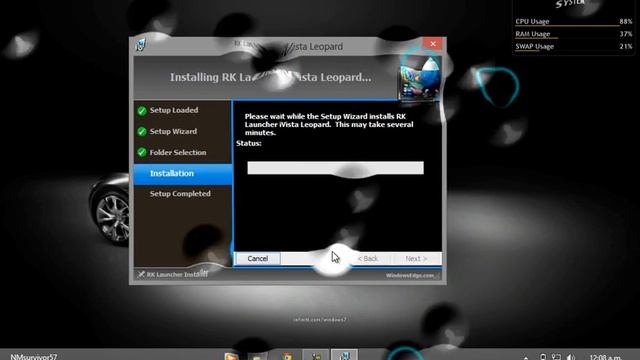Click the installer icon in the title bar
The image size is (640, 360).
[x=140, y=45]
